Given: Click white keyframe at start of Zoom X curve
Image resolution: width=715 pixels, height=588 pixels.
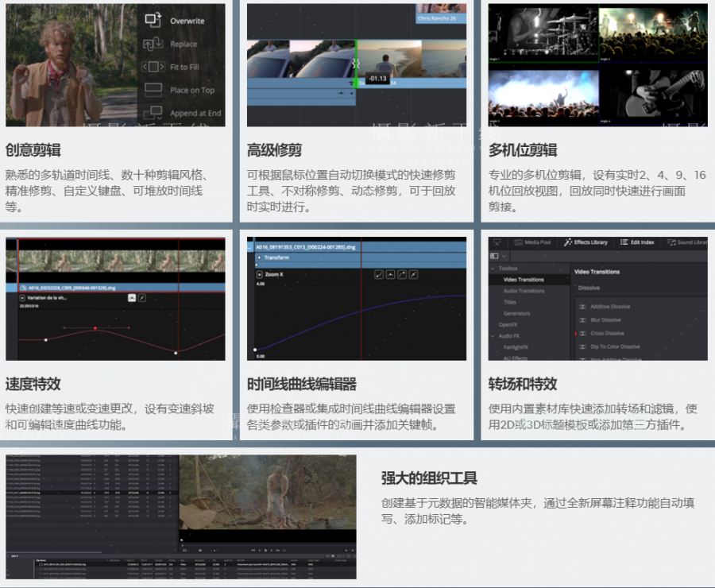Looking at the screenshot, I should 255,350.
